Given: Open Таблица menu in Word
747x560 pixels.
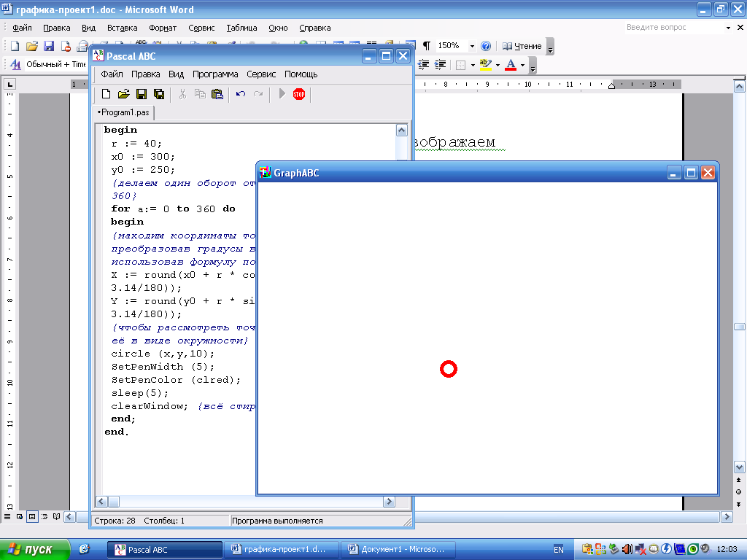Looking at the screenshot, I should point(241,28).
